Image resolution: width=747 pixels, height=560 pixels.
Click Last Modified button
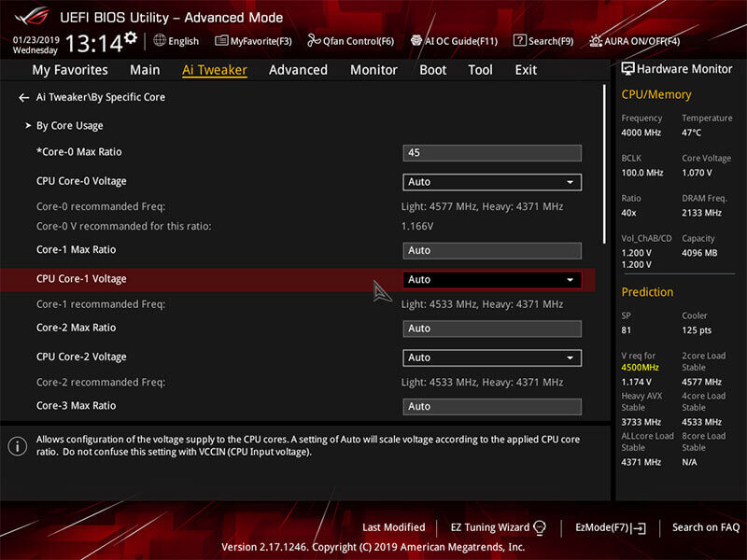click(393, 527)
